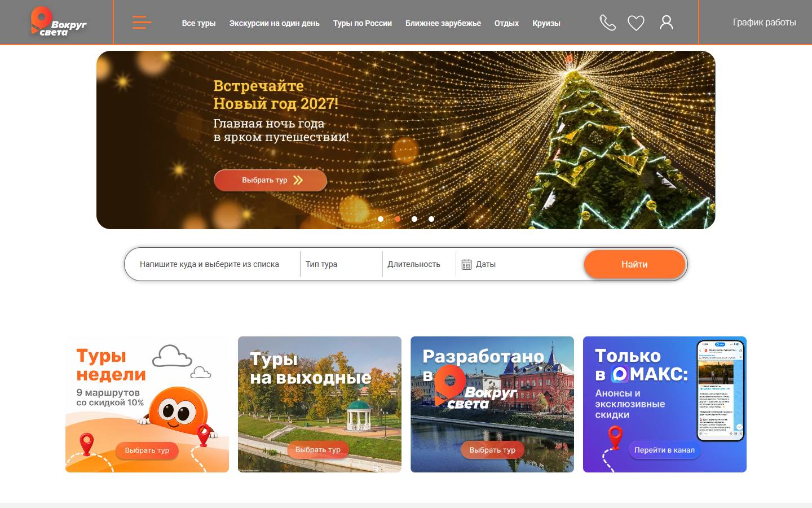
Task: Select Туры по России in navigation
Action: pyautogui.click(x=362, y=23)
